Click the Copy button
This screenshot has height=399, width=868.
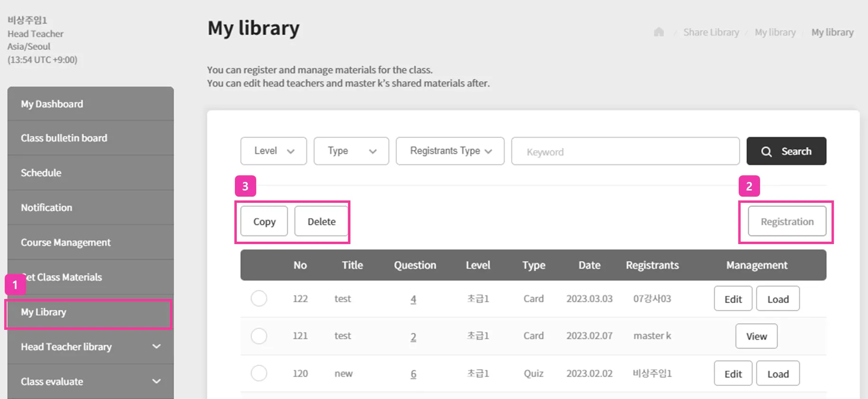coord(264,221)
